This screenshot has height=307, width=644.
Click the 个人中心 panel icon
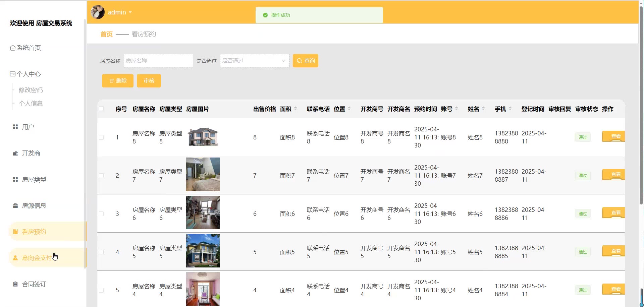point(13,74)
